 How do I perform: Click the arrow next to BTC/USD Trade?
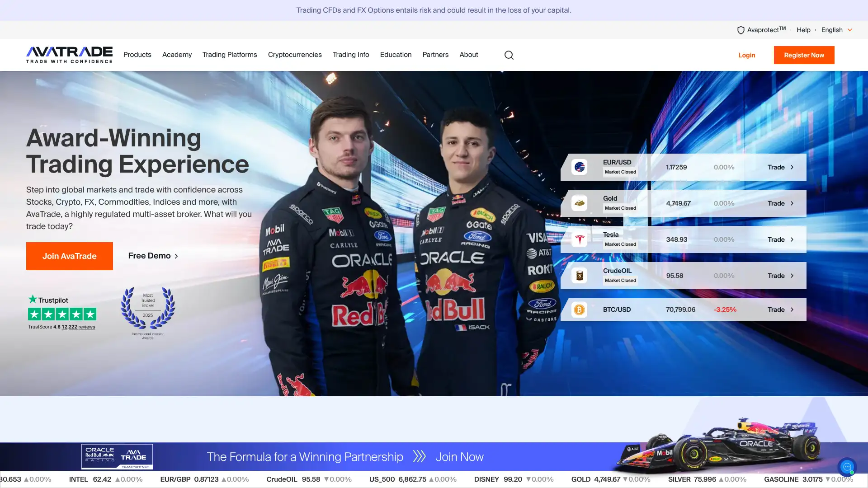coord(792,310)
